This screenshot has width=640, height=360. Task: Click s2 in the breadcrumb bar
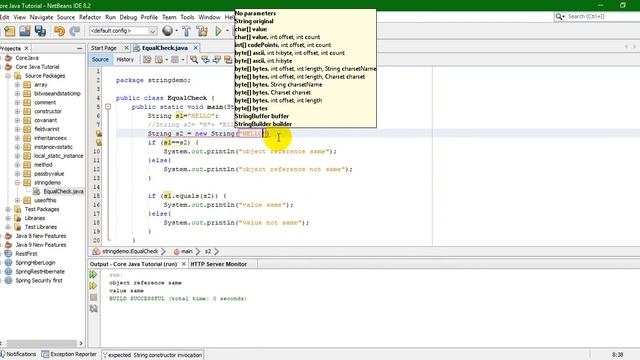(208, 251)
